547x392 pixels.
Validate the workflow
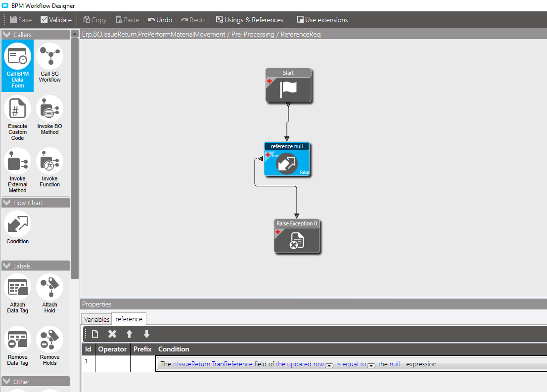56,20
